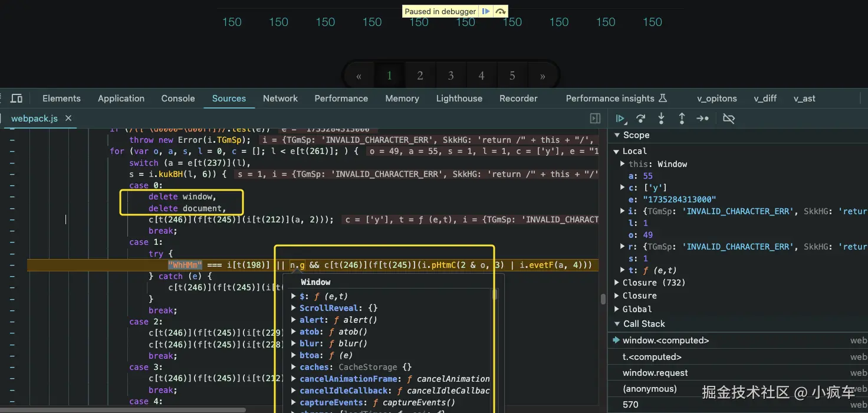Click the Step out of function icon
This screenshot has width=868, height=413.
[682, 119]
